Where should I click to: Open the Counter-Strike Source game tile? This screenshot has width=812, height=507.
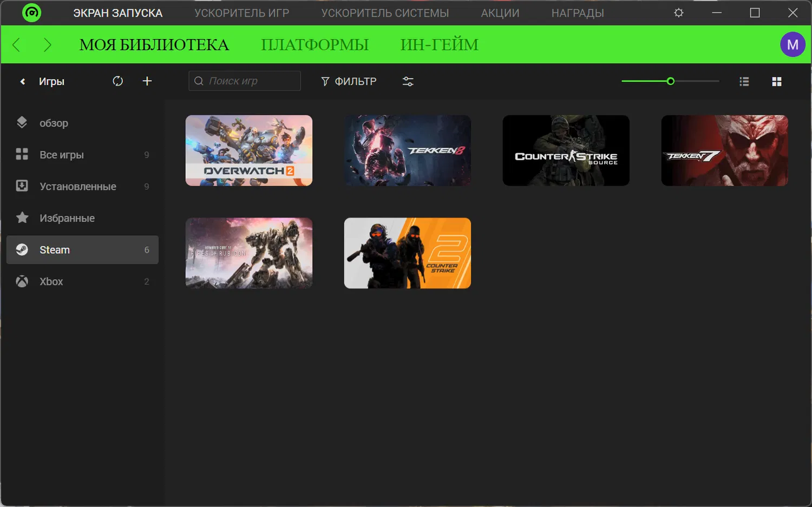pyautogui.click(x=566, y=150)
